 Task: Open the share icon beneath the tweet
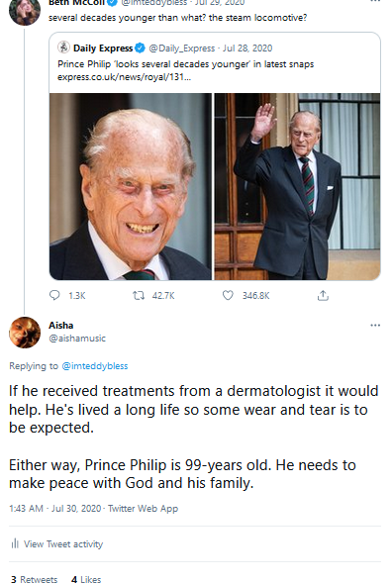(x=323, y=295)
